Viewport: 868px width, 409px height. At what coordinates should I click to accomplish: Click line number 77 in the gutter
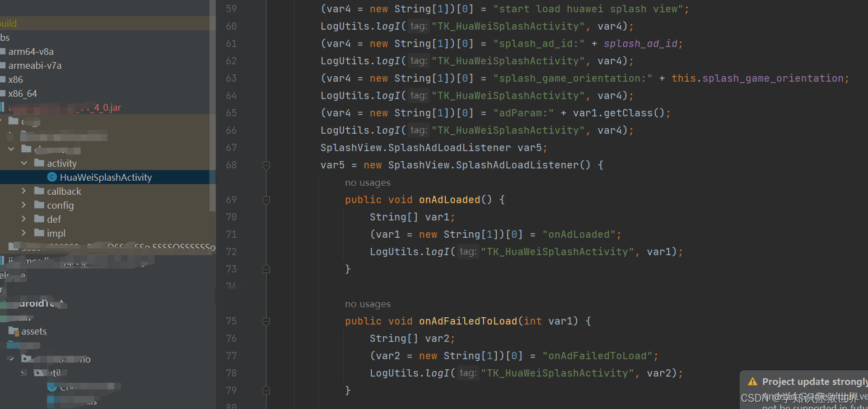[x=231, y=356]
